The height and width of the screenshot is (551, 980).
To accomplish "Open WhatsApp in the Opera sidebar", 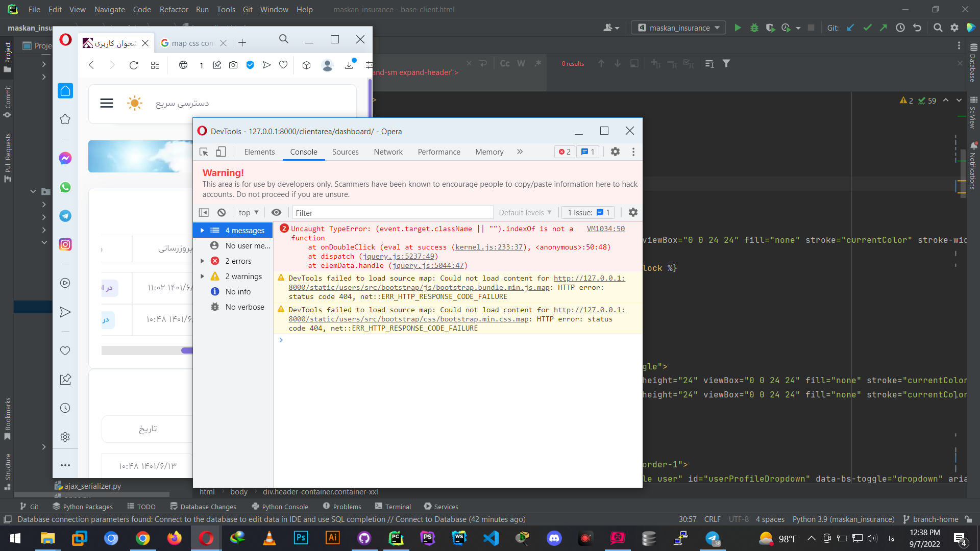I will (x=65, y=187).
